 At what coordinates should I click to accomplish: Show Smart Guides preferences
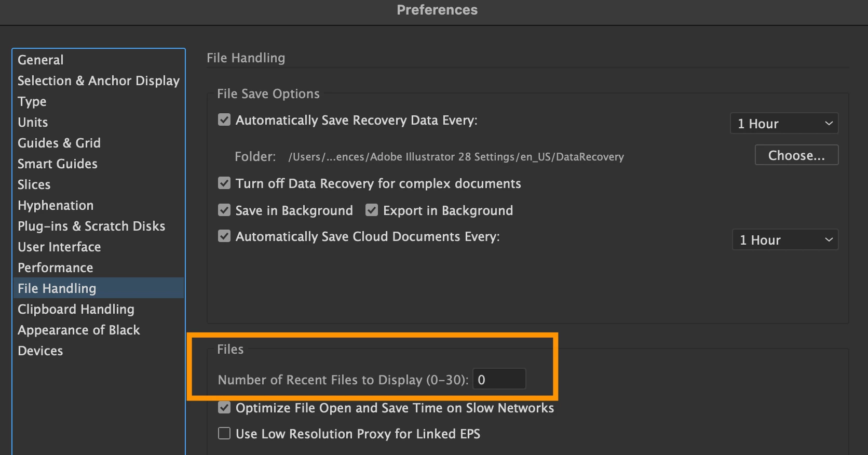pyautogui.click(x=58, y=164)
